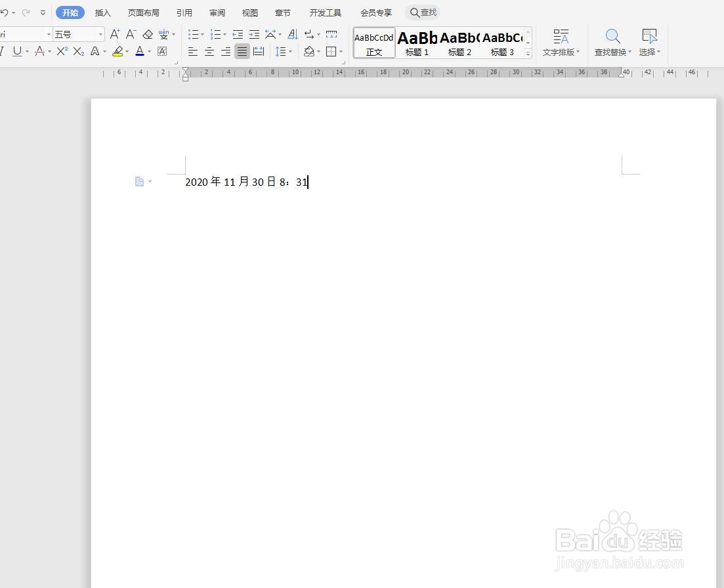Toggle justify alignment

(x=242, y=51)
